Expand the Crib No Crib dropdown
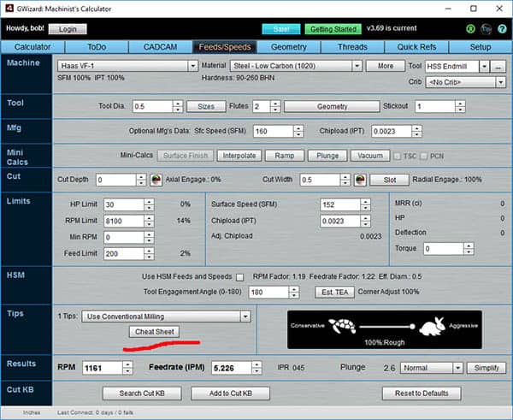Viewport: 513px width, 420px height. [x=500, y=82]
